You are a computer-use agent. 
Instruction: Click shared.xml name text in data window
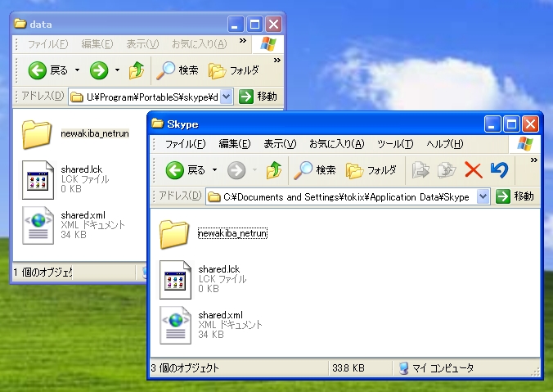tap(83, 215)
